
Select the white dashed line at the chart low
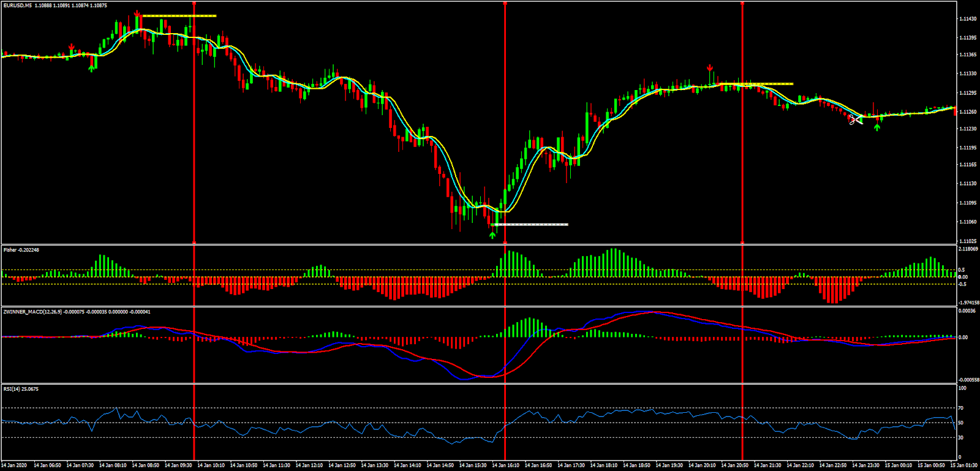(530, 224)
